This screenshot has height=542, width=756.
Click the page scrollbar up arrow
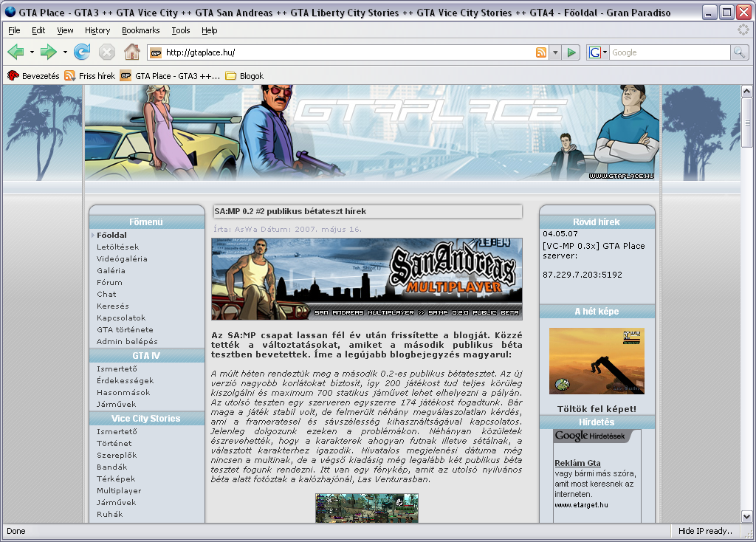746,91
